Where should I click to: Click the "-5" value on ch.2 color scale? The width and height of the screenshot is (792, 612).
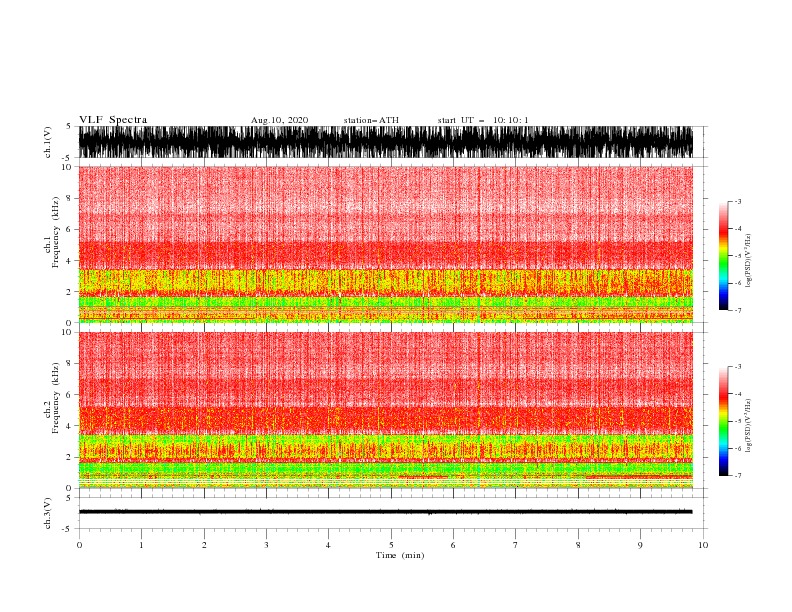point(738,421)
